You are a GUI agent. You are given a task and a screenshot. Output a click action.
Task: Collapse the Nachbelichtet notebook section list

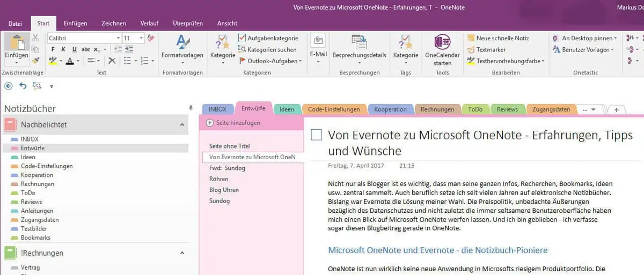click(182, 124)
